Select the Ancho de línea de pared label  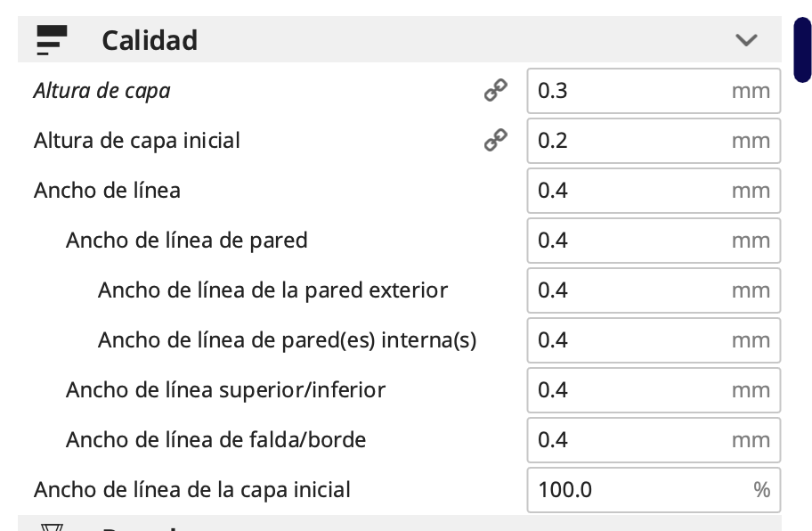tap(186, 241)
